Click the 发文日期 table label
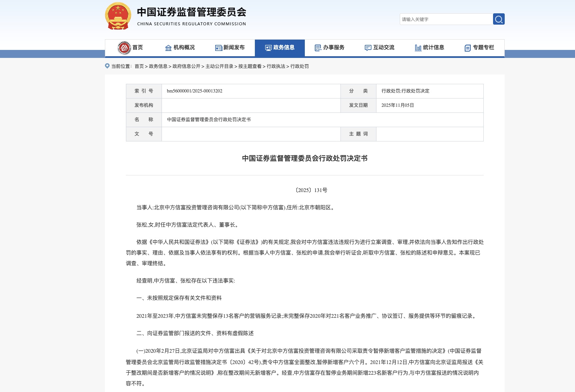Image resolution: width=575 pixels, height=392 pixels. point(358,105)
